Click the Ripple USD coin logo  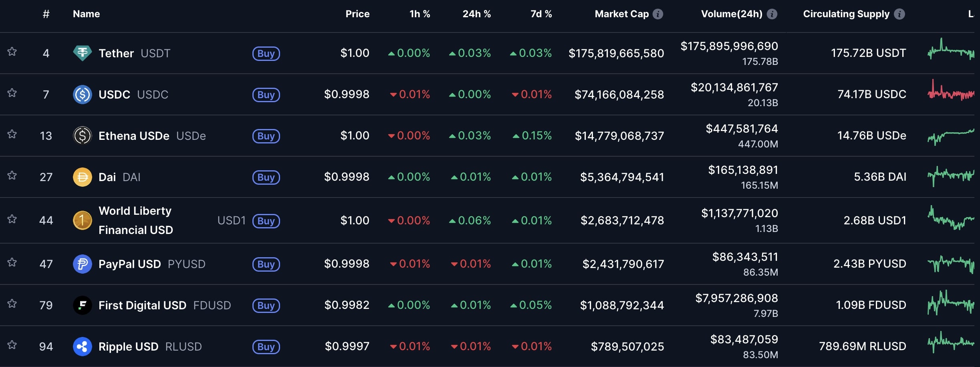(83, 347)
